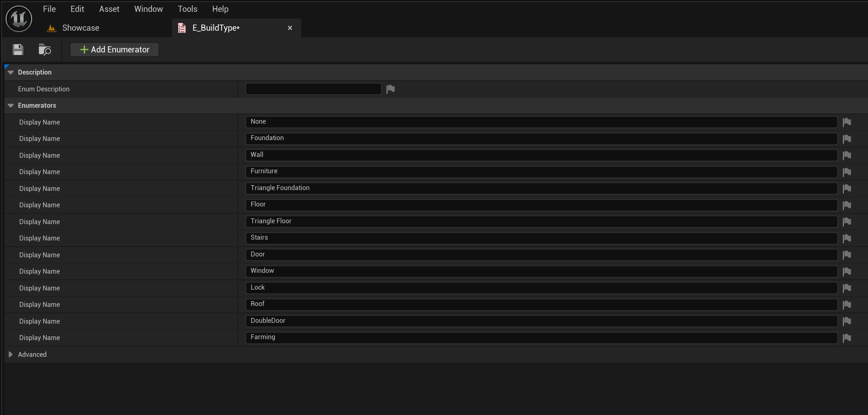Viewport: 868px width, 415px height.
Task: Edit the Floor display name field
Action: pos(541,205)
